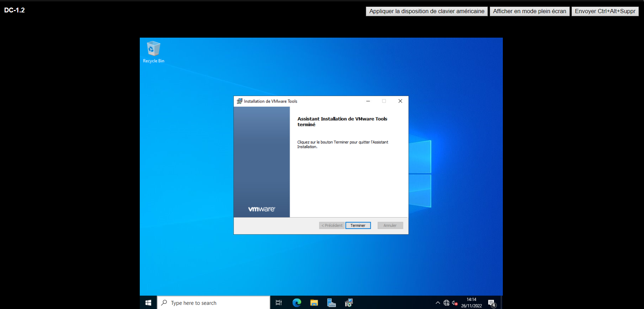Click the Show desktop strip on the taskbar
The height and width of the screenshot is (309, 644).
pos(501,303)
